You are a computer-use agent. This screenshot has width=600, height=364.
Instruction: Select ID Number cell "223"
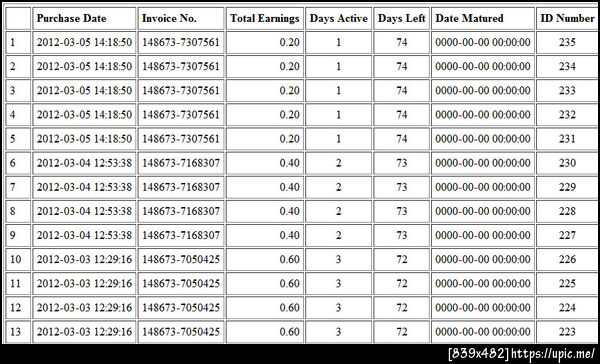click(x=568, y=332)
